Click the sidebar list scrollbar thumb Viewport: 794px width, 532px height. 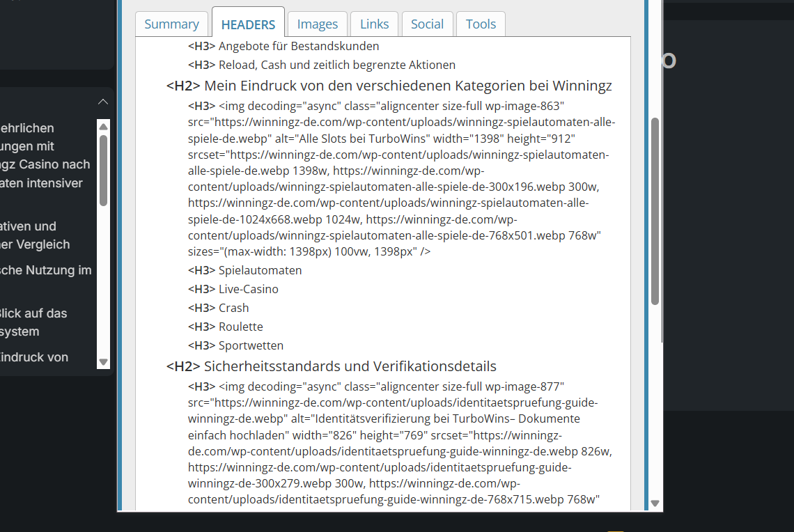pyautogui.click(x=103, y=171)
